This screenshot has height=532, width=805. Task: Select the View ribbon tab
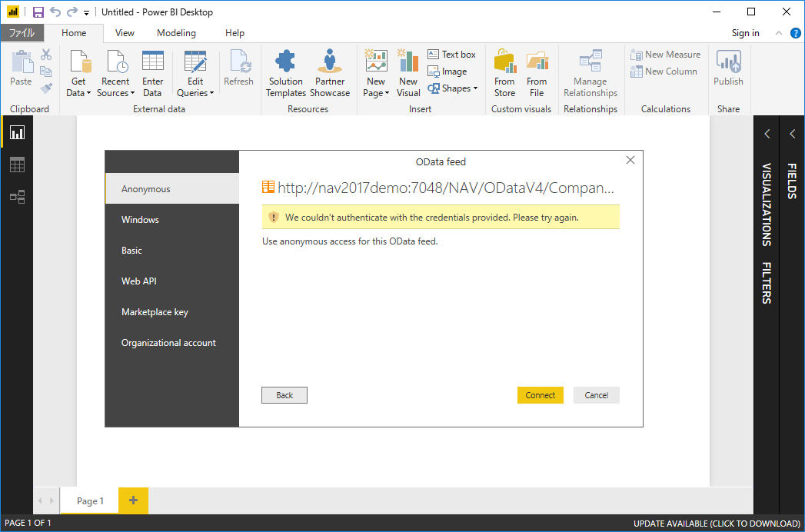pos(125,33)
